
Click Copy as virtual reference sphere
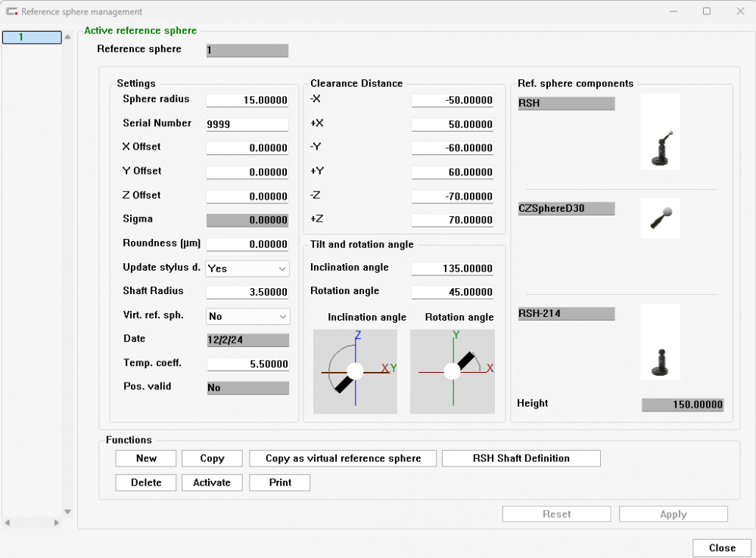coord(342,458)
